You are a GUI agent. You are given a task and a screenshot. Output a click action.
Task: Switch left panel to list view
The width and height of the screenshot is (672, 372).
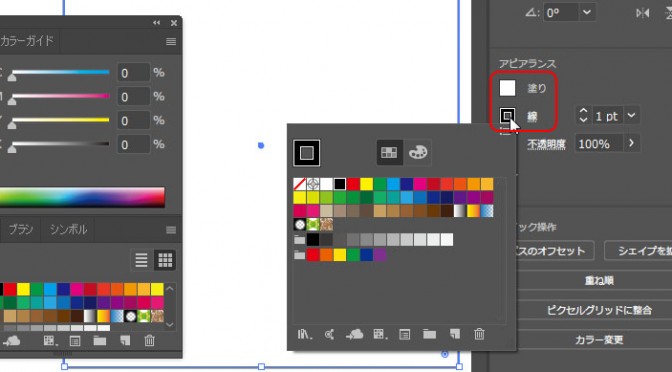[x=141, y=260]
